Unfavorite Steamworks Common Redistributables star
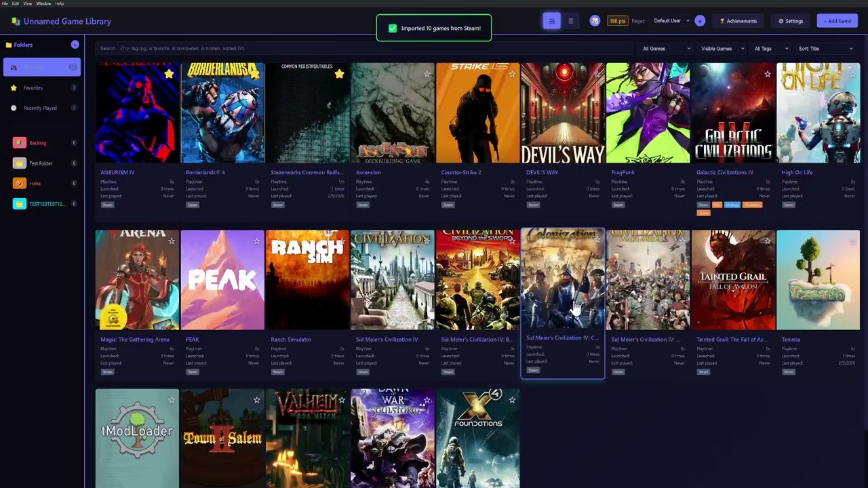This screenshot has width=868, height=488. coord(339,74)
